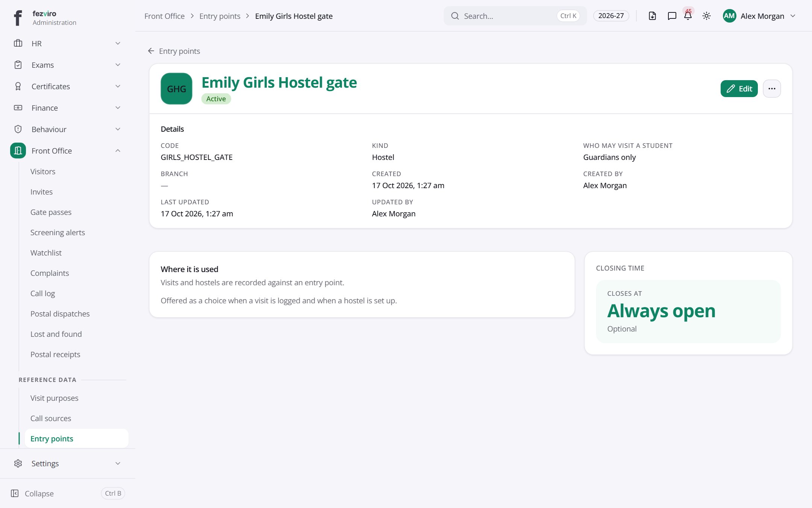Screen dimensions: 812x508
Task: Click the Certificates ribbon icon
Action: point(18,86)
